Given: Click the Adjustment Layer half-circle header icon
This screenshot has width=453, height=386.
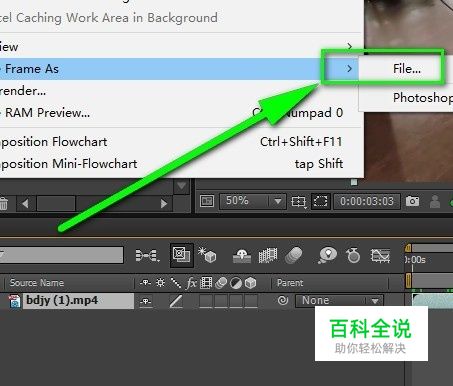Looking at the screenshot, I should pos(236,283).
